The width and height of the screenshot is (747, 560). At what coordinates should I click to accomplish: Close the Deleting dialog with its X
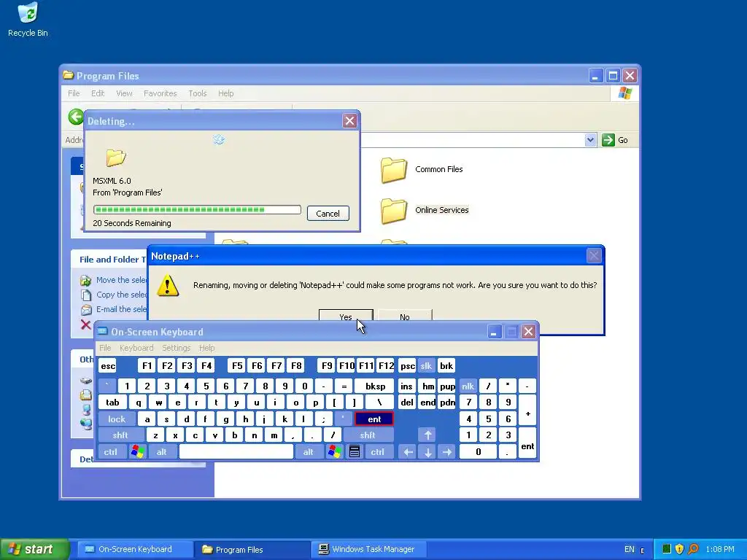[349, 121]
